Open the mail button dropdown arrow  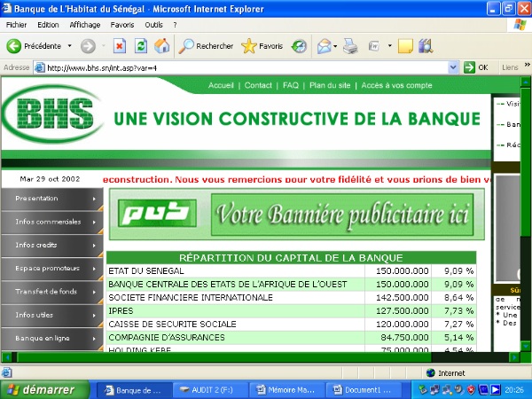coord(335,46)
